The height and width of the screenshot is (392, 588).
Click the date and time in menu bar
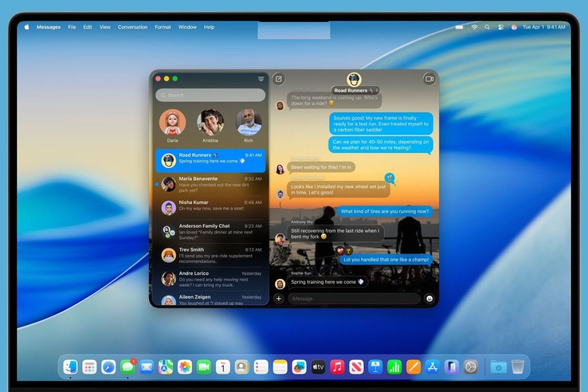[544, 27]
